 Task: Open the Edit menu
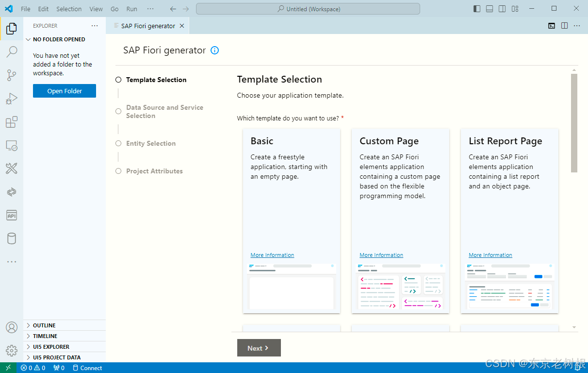point(43,9)
